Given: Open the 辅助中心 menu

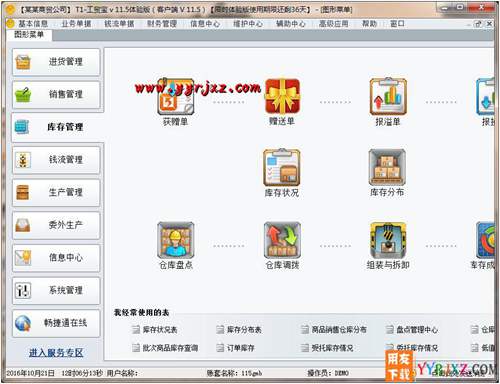Looking at the screenshot, I should pyautogui.click(x=291, y=24).
